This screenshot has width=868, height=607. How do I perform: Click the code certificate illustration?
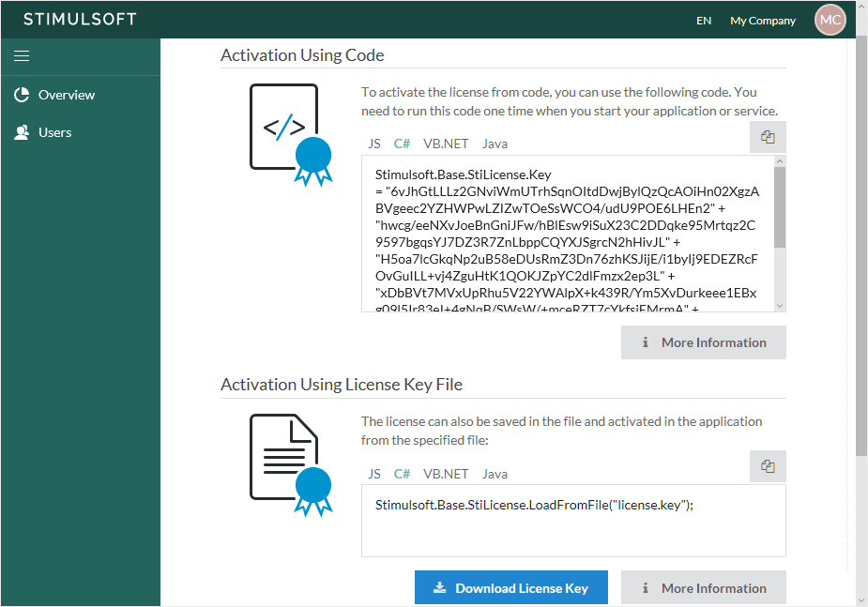pyautogui.click(x=291, y=135)
